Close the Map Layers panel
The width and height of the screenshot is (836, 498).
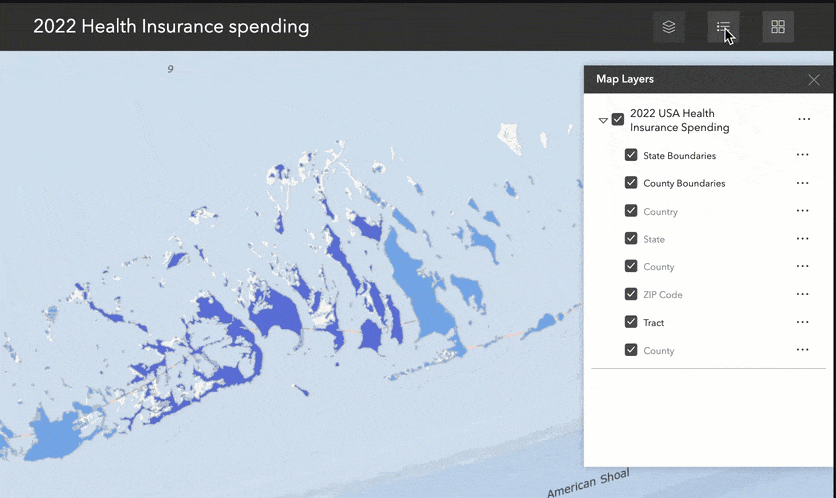[814, 80]
